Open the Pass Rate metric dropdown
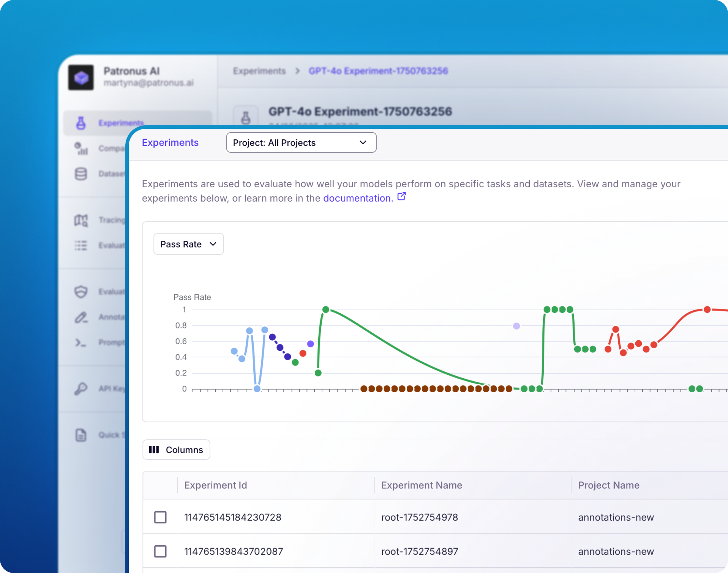This screenshot has height=573, width=728. (188, 244)
